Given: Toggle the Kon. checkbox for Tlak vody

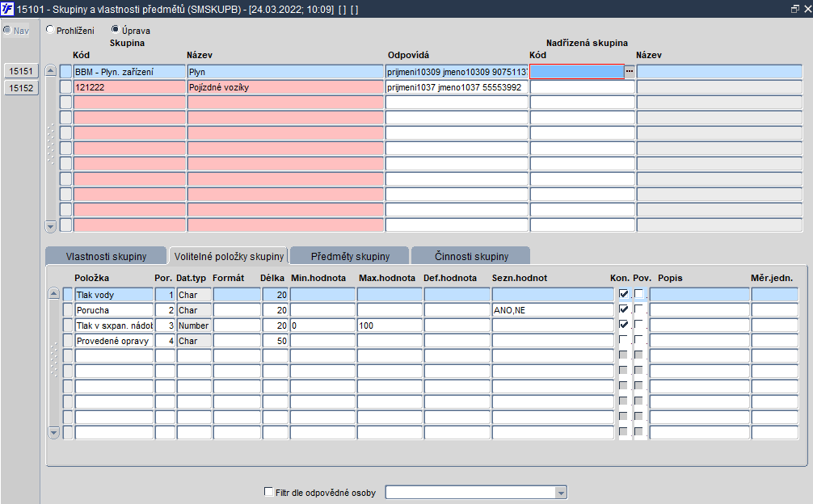Looking at the screenshot, I should pyautogui.click(x=624, y=294).
